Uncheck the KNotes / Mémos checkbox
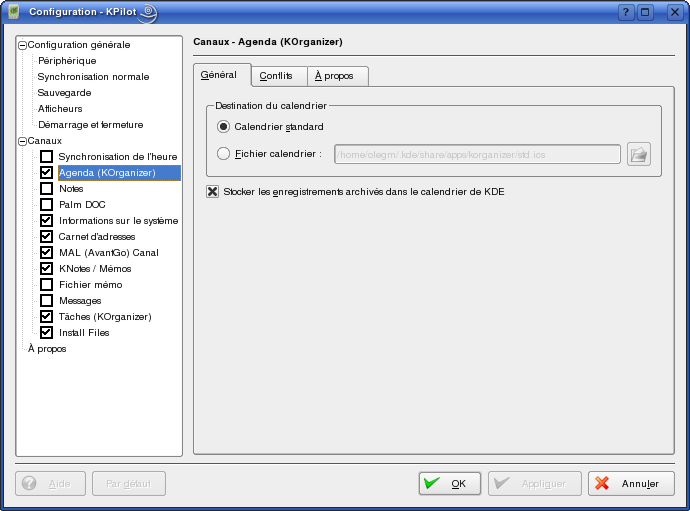690x511 pixels. 47,268
